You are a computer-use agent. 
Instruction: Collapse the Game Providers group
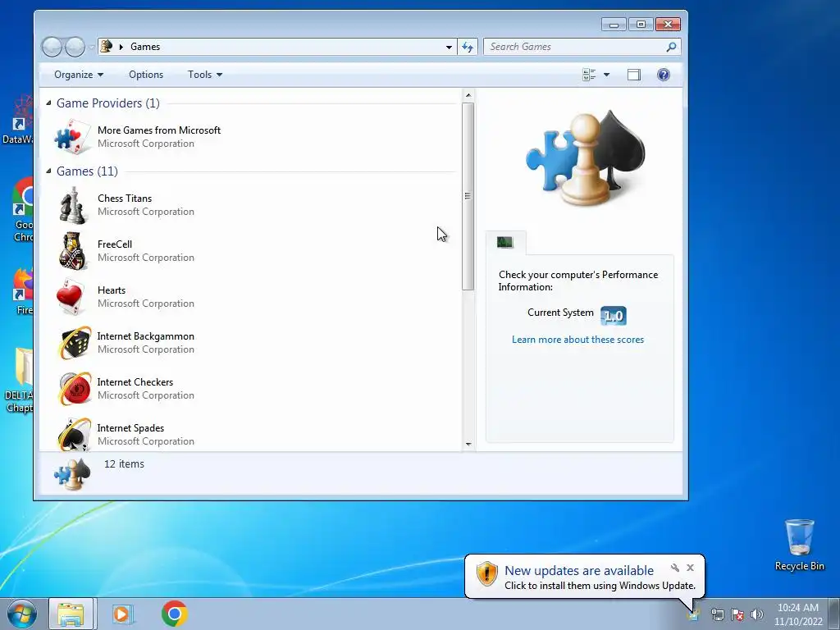pyautogui.click(x=48, y=103)
